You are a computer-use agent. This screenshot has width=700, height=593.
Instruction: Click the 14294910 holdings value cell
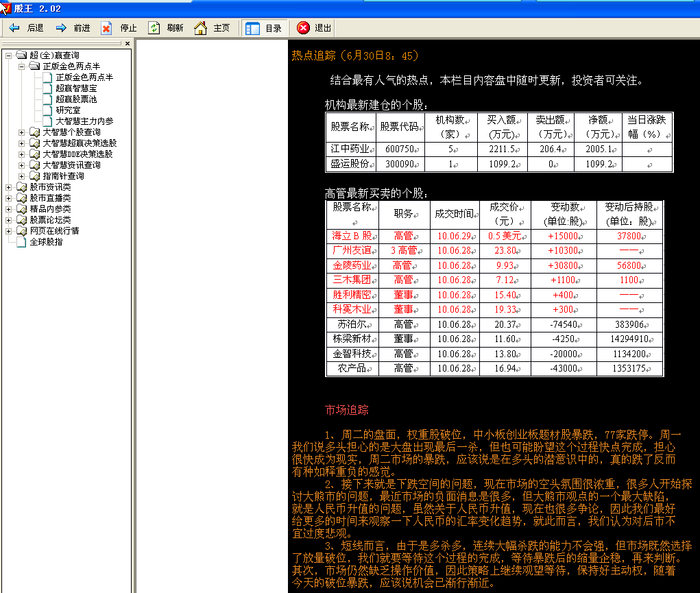(x=630, y=339)
